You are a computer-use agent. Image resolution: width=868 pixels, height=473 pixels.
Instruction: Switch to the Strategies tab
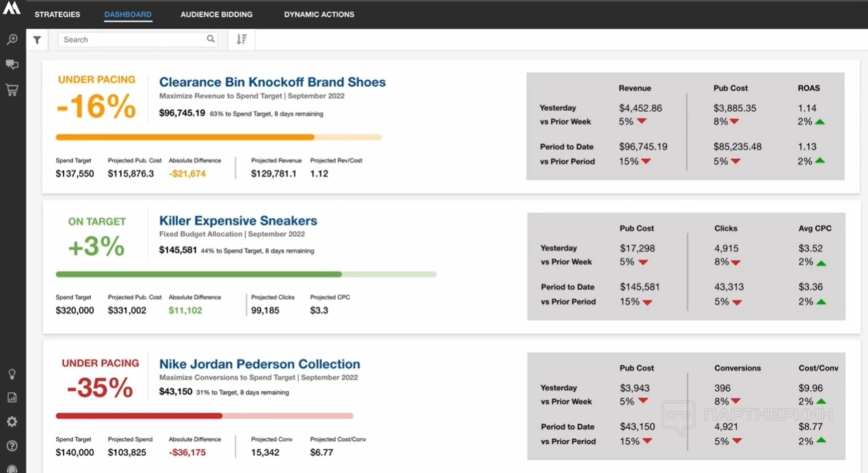click(57, 14)
